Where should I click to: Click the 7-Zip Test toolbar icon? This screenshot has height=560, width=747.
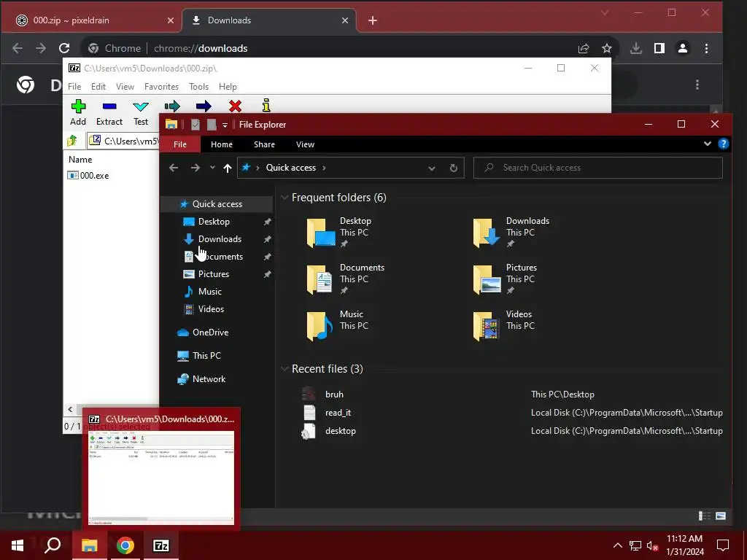click(141, 106)
